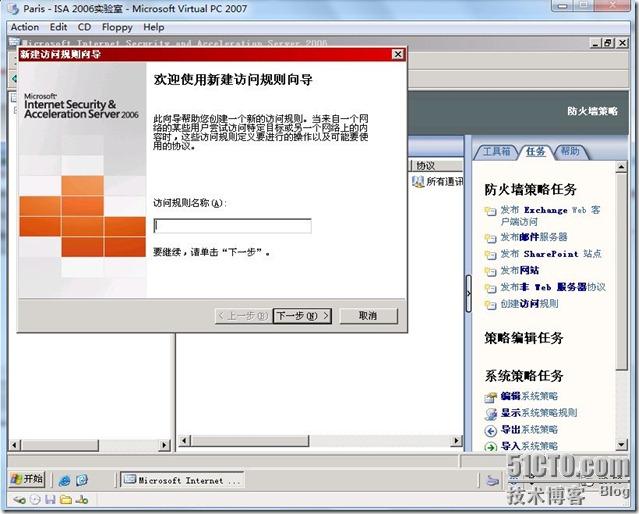Click the left tree pane scroll-right arrow

[x=164, y=445]
